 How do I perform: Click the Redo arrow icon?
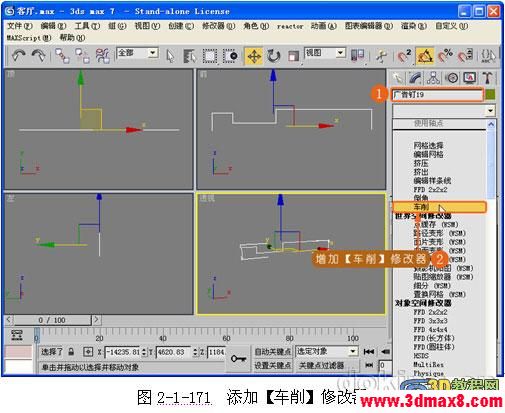(x=38, y=56)
